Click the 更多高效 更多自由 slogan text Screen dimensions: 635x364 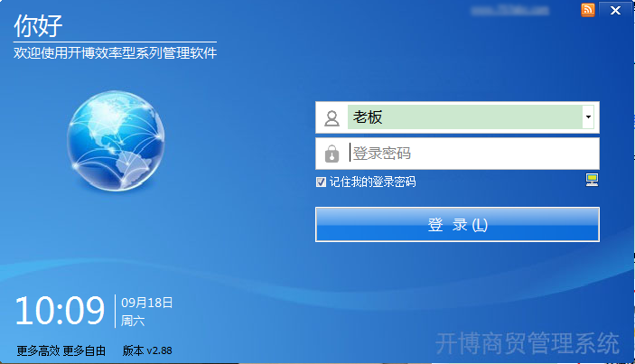(61, 350)
